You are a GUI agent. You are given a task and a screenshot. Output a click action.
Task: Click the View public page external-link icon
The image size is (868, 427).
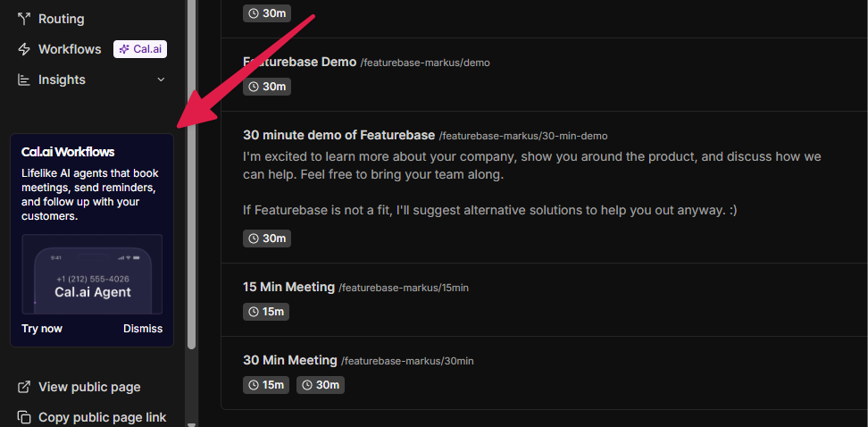tap(24, 387)
